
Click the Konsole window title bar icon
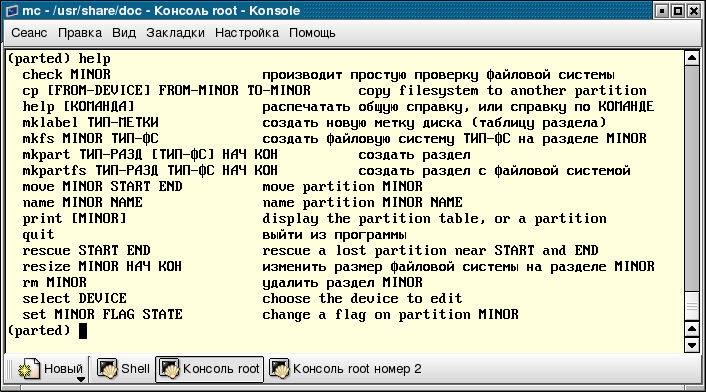click(12, 10)
